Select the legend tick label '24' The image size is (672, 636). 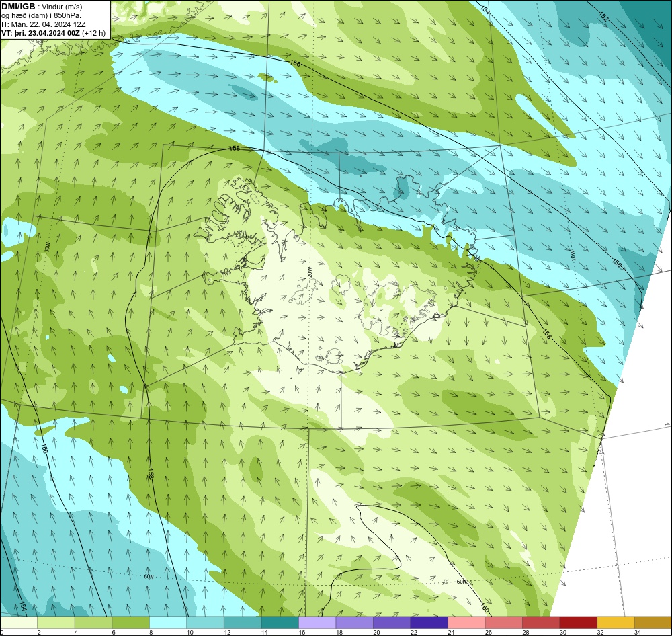point(451,632)
